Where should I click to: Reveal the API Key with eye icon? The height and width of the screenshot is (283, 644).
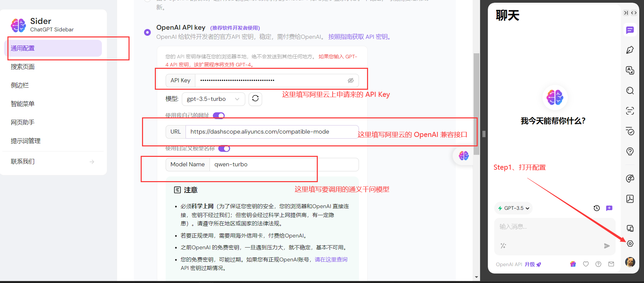[x=351, y=80]
